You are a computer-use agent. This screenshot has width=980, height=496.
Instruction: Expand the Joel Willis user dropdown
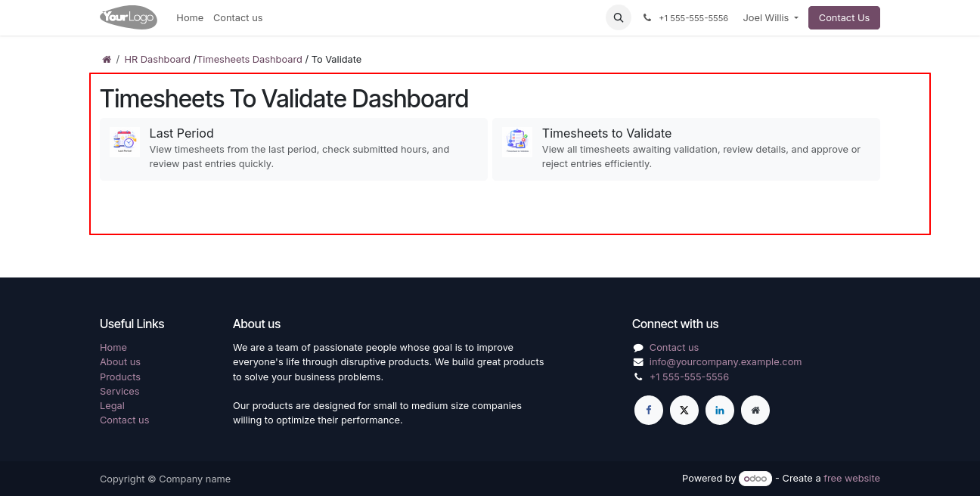point(771,18)
